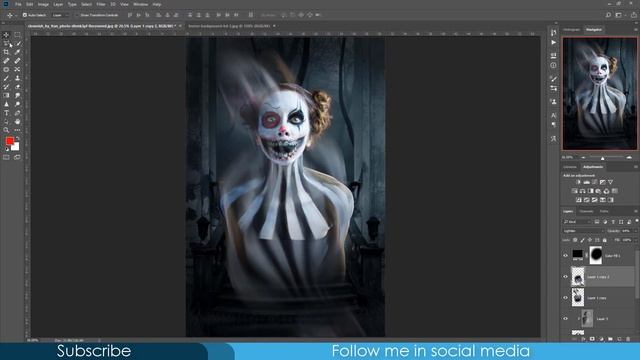Hide the Color Fill 1 layer

point(566,256)
